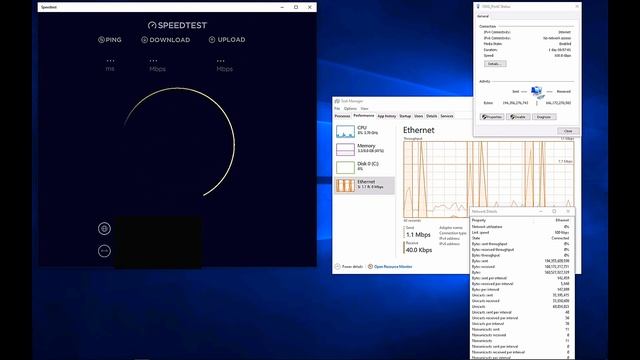The height and width of the screenshot is (360, 640).
Task: Click the PING label in Speedtest
Action: pos(109,40)
